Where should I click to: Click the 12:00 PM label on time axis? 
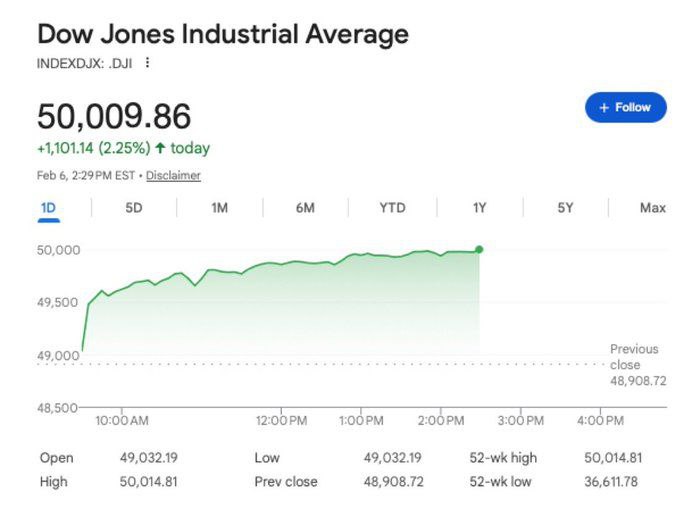280,421
